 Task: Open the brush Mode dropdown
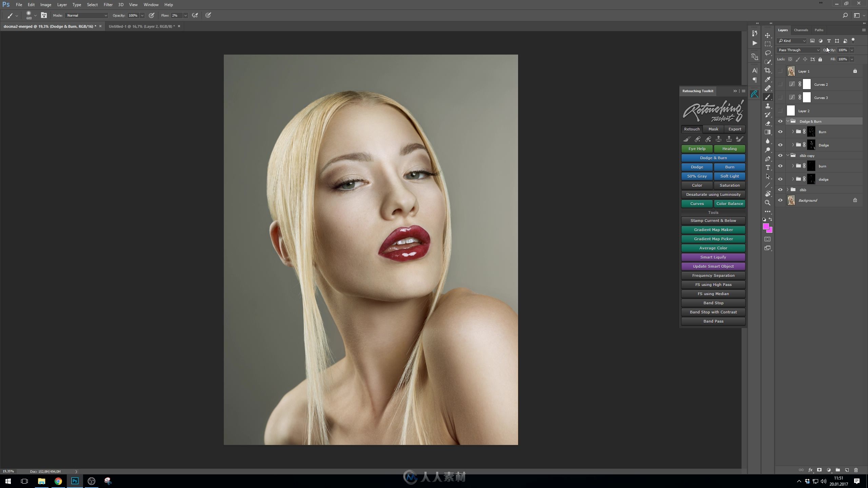coord(86,15)
